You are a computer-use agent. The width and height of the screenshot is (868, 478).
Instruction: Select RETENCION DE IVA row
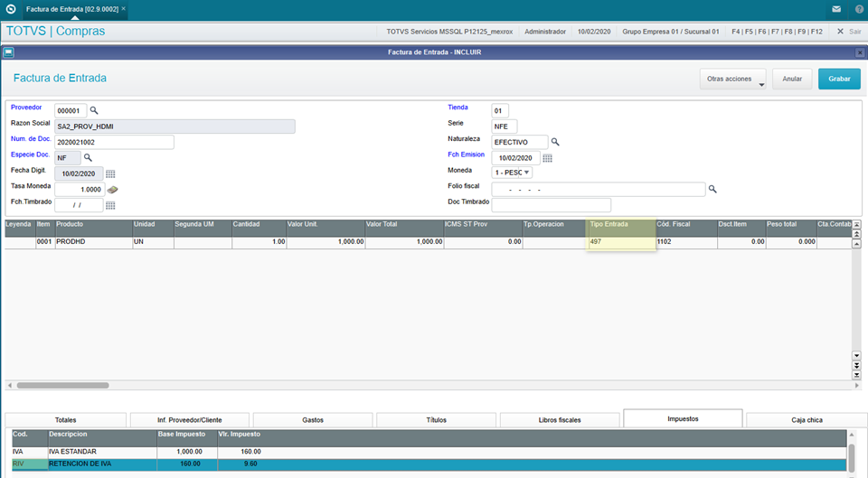click(429, 464)
